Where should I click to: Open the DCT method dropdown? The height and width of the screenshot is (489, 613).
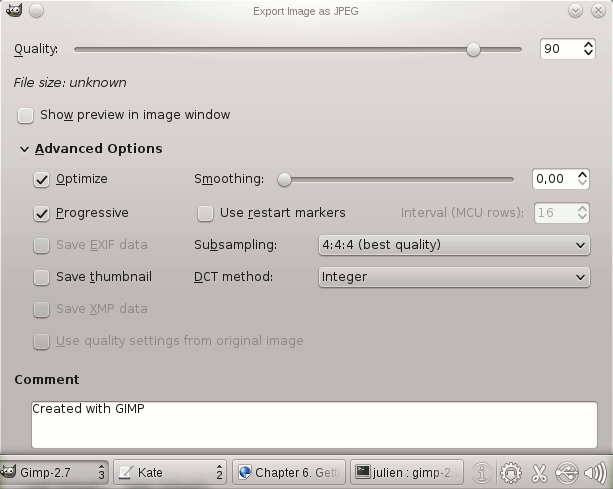pyautogui.click(x=452, y=277)
